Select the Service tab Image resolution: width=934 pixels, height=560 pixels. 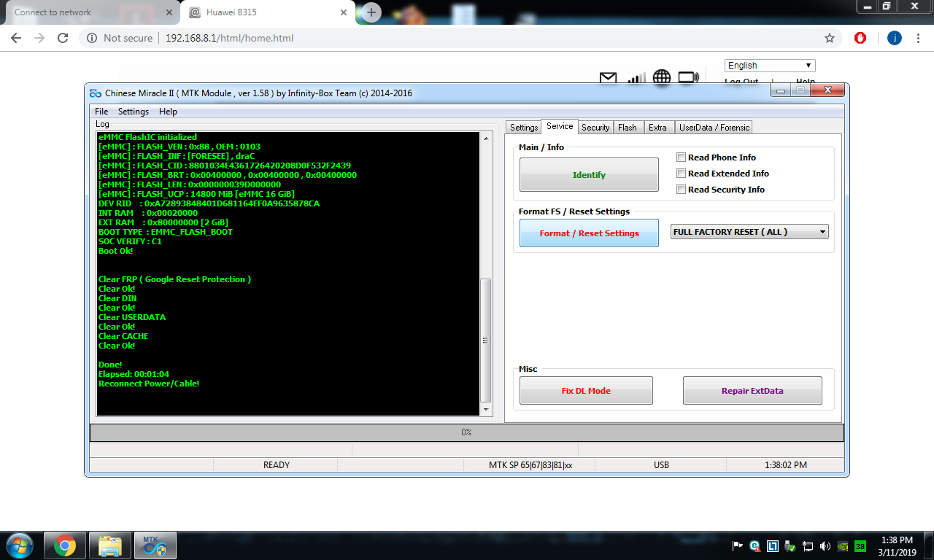[x=560, y=126]
